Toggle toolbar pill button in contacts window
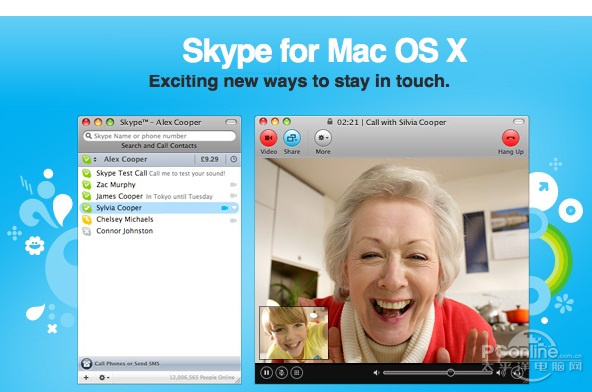 click(x=231, y=122)
